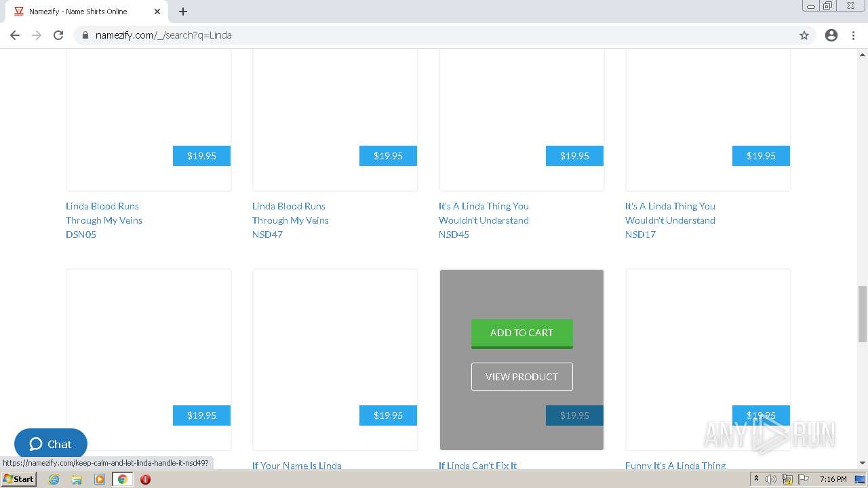868x488 pixels.
Task: Click the $19.95 price tag for NSD45 shirt
Action: point(574,156)
